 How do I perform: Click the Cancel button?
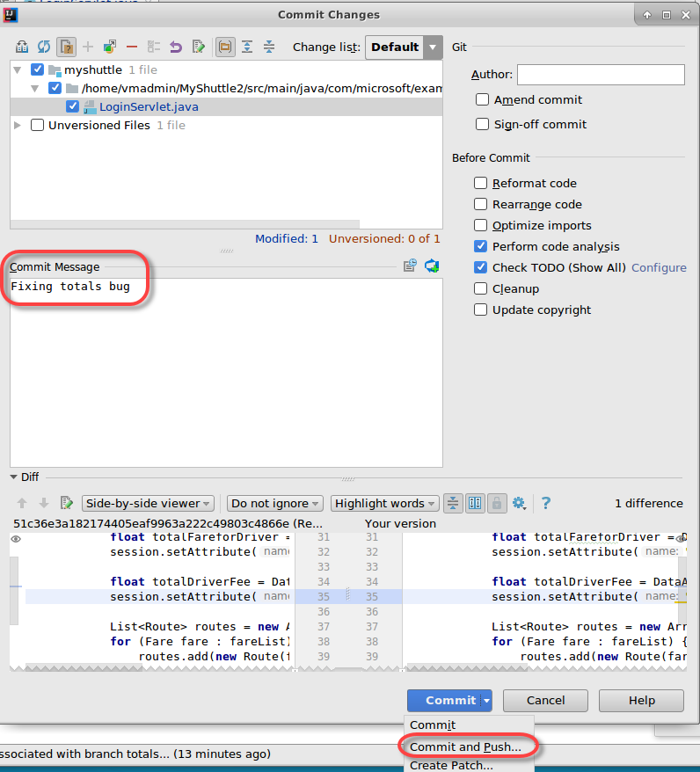click(545, 700)
